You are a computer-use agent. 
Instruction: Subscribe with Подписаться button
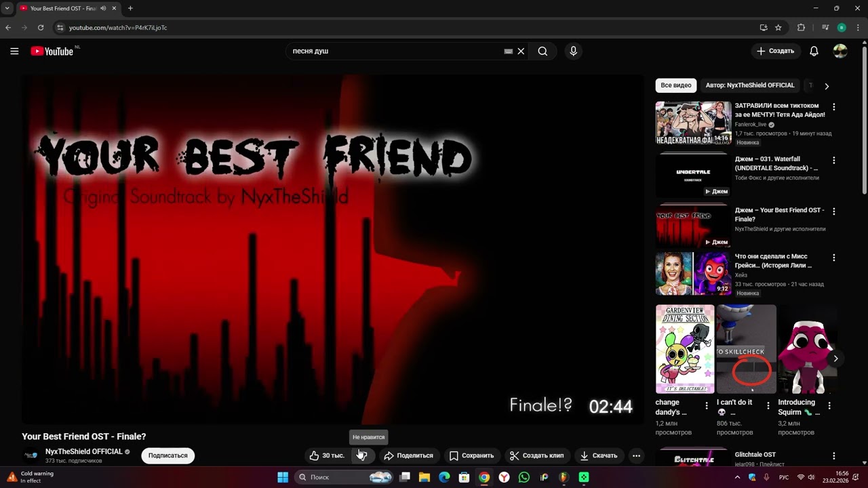pyautogui.click(x=168, y=455)
